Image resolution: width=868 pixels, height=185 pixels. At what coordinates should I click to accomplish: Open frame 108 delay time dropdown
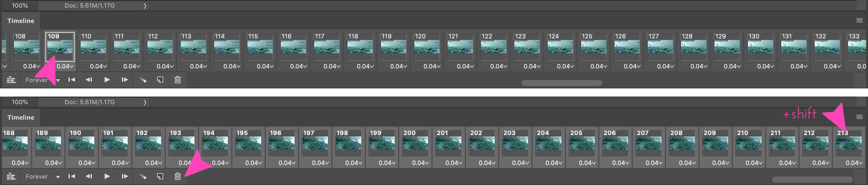point(32,67)
